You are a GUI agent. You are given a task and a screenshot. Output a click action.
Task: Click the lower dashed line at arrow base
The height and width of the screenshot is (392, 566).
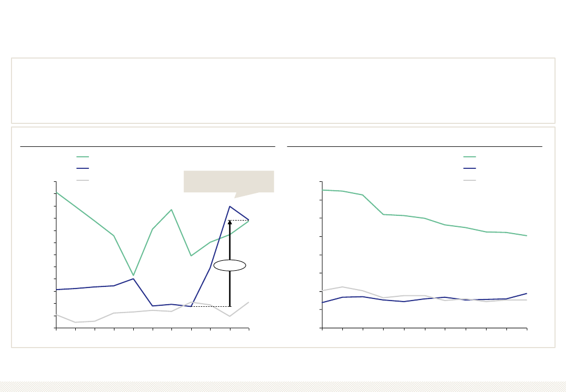211,306
